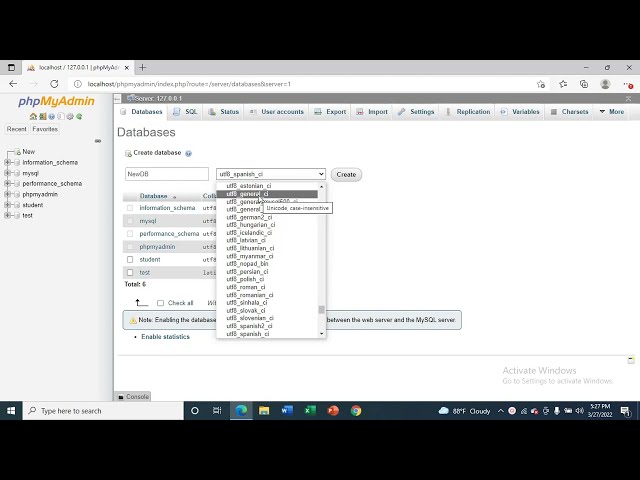Screen dimensions: 640x480
Task: Click Task View icon on taskbar
Action: click(x=217, y=411)
